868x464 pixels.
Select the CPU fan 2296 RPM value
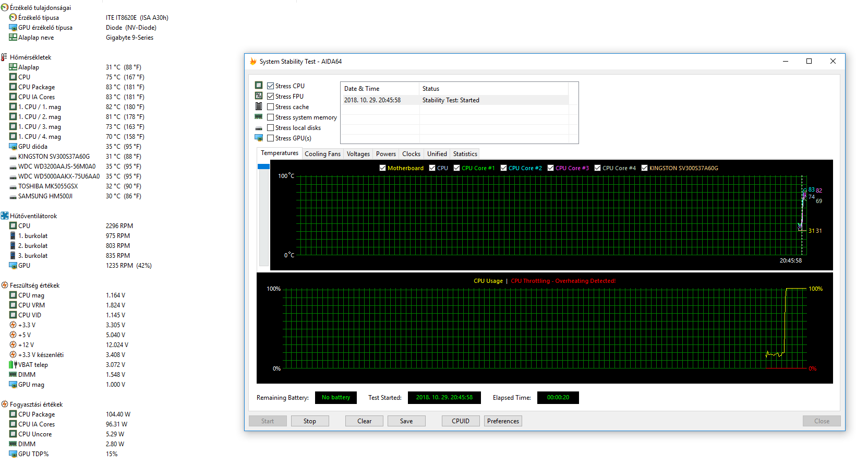point(119,226)
